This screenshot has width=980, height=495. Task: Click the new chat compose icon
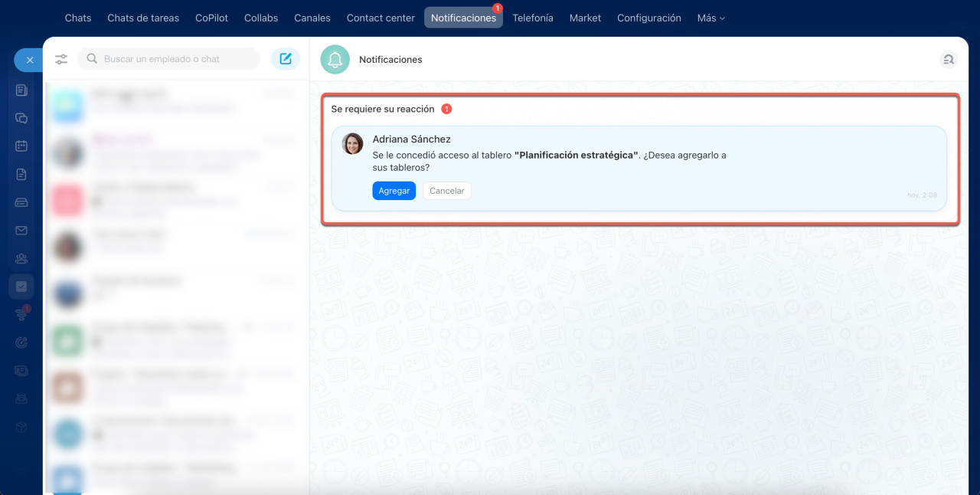pos(286,59)
